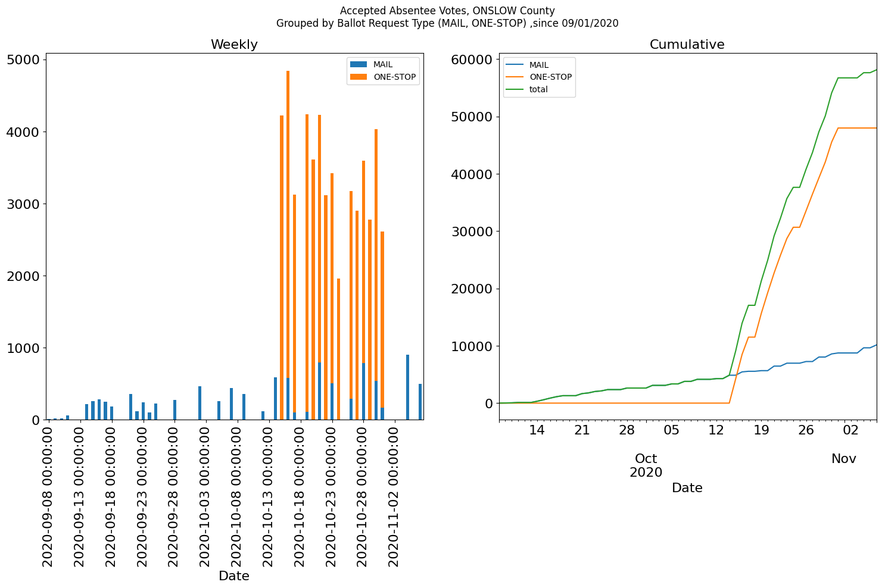Click the 20000 y-axis label on Cumulative chart
This screenshot has width=882, height=588.
472,289
